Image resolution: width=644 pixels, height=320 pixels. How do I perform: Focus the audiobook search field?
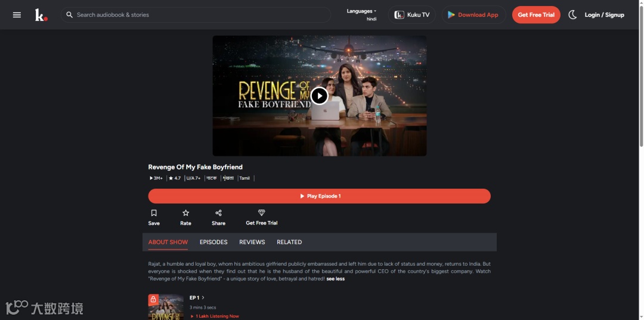coord(196,15)
